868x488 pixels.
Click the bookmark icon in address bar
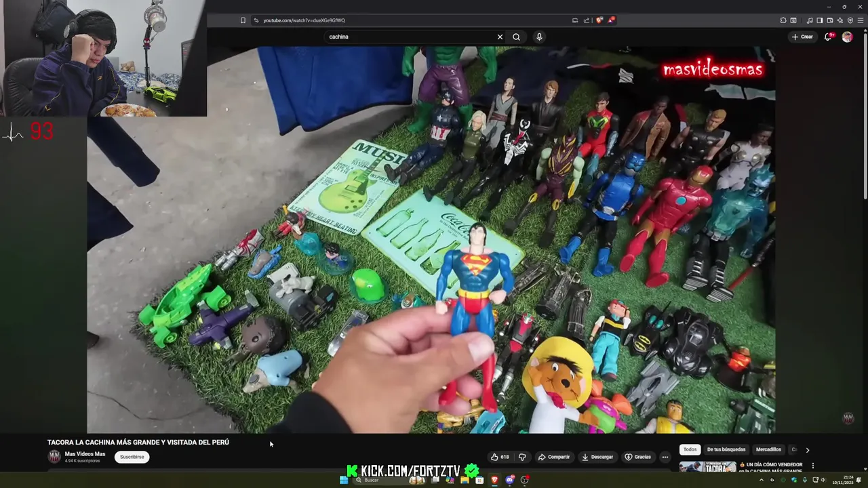pyautogui.click(x=243, y=20)
